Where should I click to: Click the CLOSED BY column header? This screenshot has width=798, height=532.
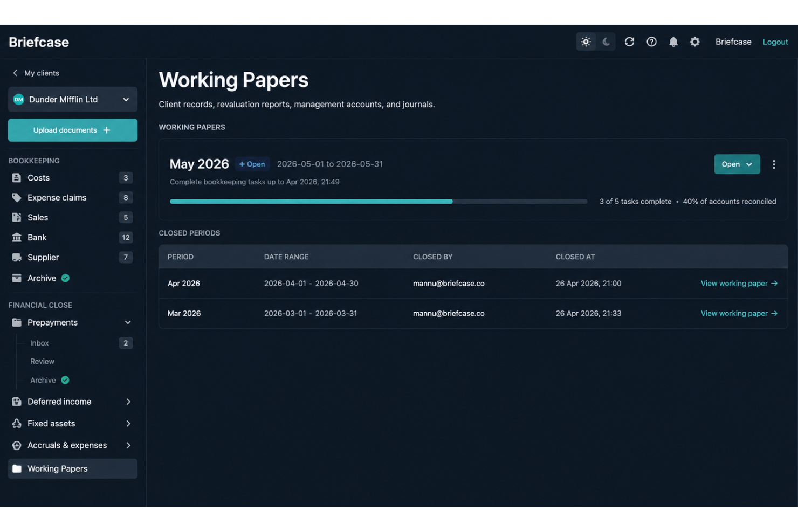pyautogui.click(x=433, y=257)
